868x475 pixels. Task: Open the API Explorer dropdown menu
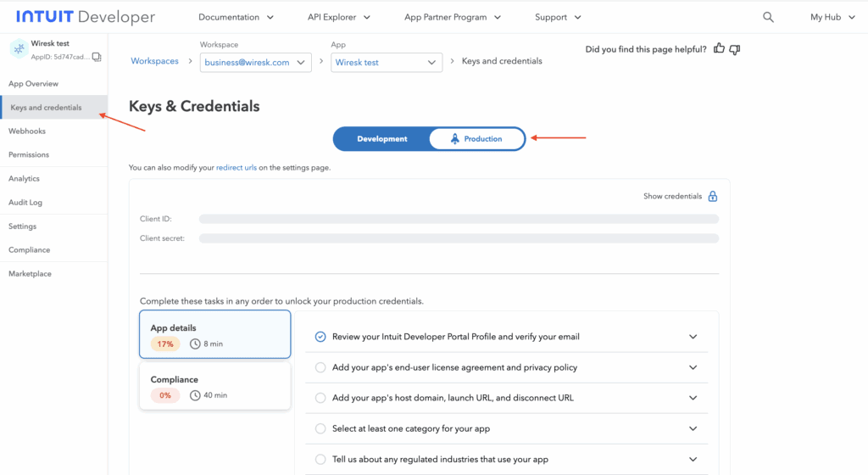(339, 17)
